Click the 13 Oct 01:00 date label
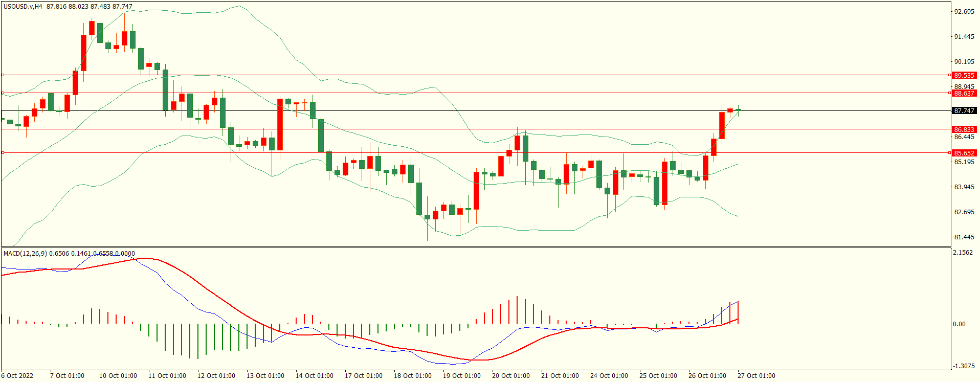980x382 pixels. (265, 375)
